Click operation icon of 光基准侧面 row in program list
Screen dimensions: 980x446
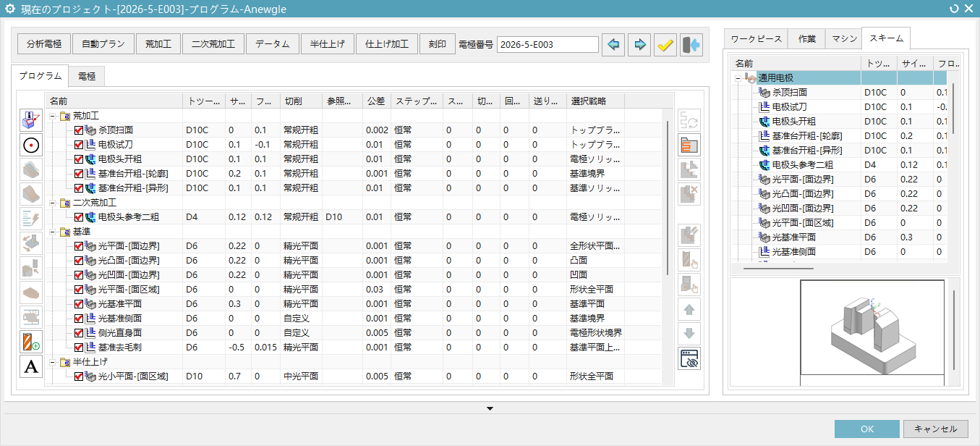click(x=91, y=319)
